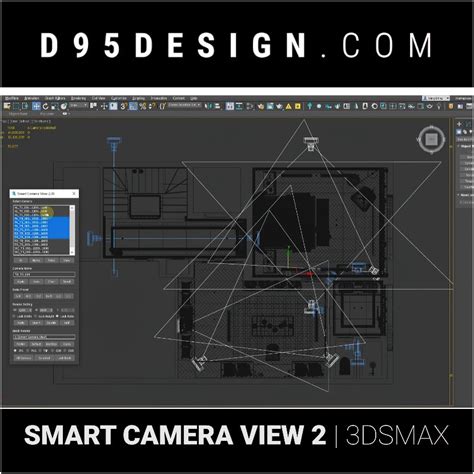Screen dimensions: 474x474
Task: Choose the PNG output format radio
Action: point(28,351)
